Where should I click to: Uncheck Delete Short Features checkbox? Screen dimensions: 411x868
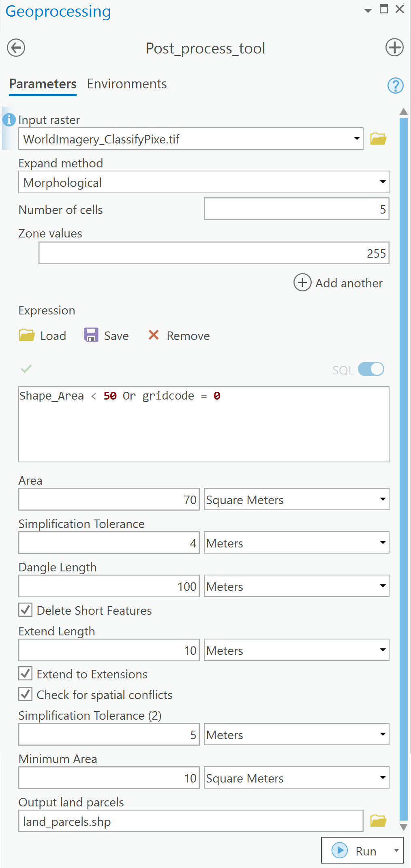point(26,610)
